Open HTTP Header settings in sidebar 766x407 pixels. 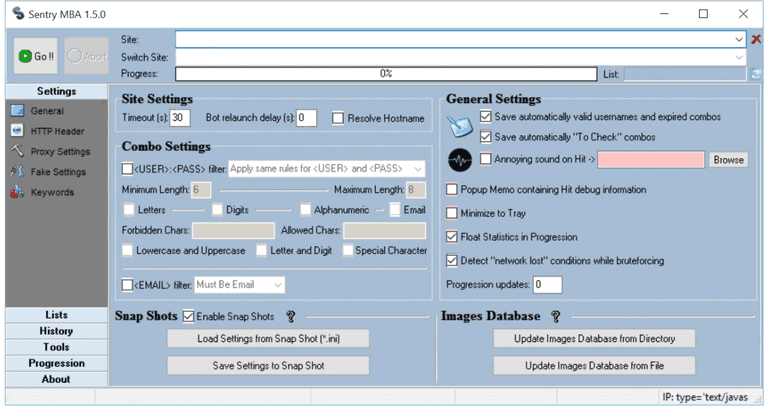tap(56, 131)
